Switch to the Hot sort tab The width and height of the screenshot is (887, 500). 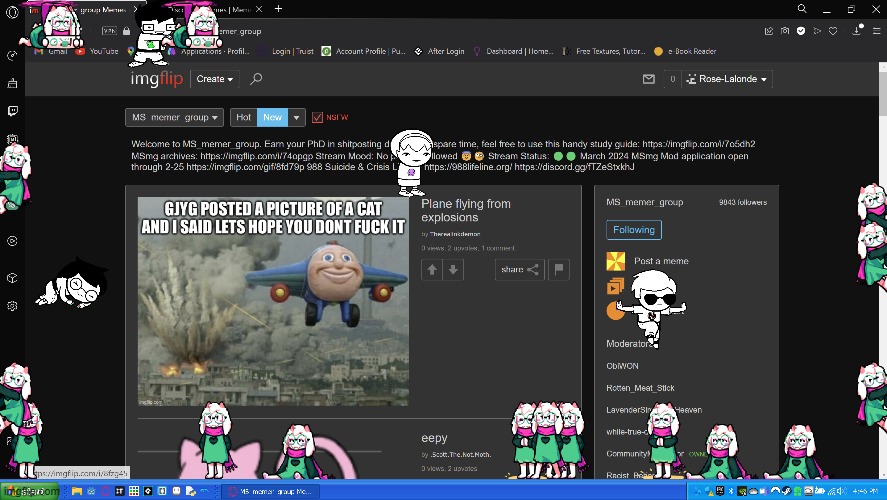coord(243,117)
